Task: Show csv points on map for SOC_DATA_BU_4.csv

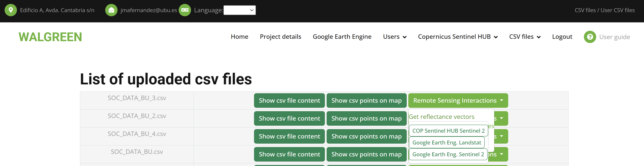Action: [367, 136]
